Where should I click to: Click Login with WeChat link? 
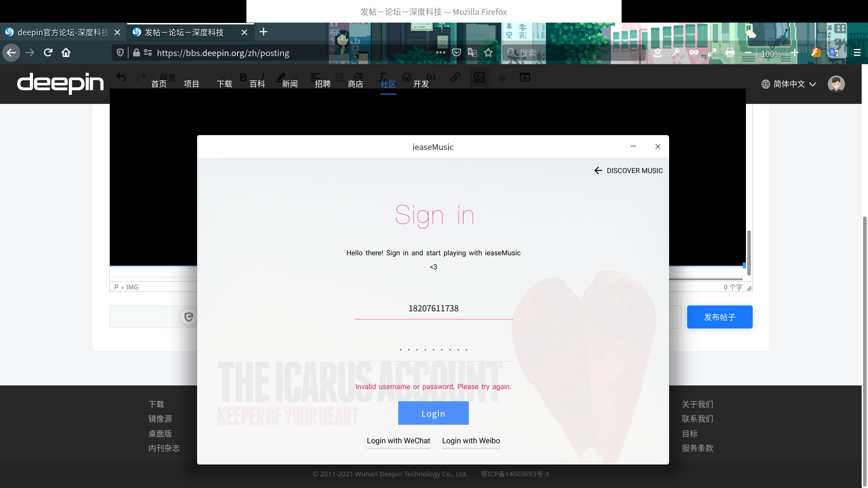click(x=398, y=441)
